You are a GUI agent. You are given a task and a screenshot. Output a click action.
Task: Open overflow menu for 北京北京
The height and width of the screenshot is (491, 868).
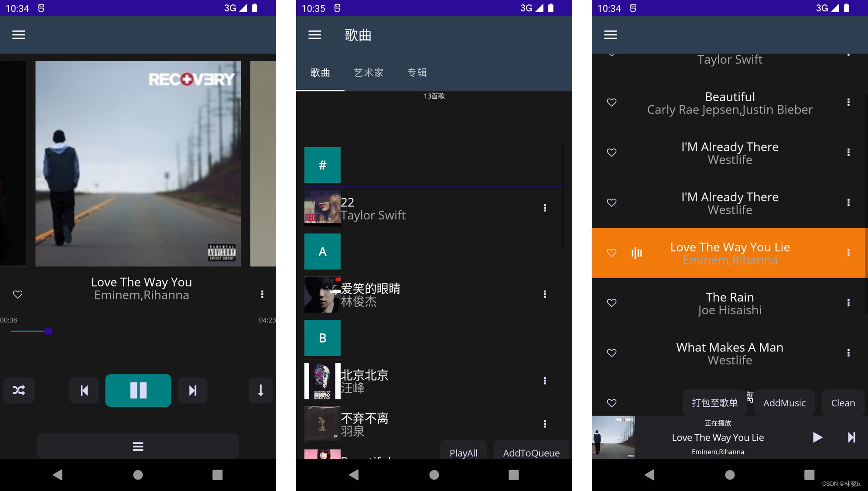tap(545, 381)
